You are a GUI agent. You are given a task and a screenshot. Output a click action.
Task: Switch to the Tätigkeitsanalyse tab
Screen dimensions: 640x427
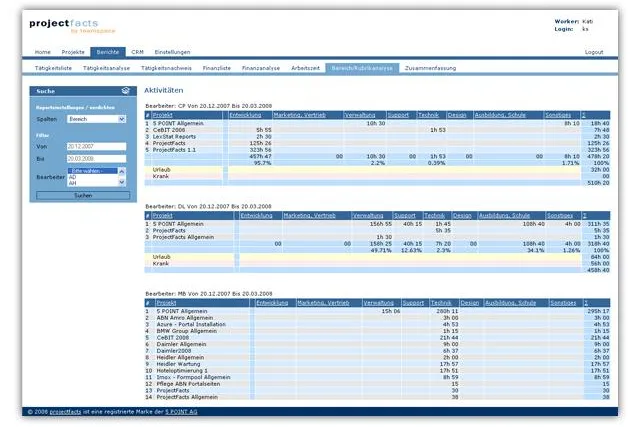[x=107, y=68]
